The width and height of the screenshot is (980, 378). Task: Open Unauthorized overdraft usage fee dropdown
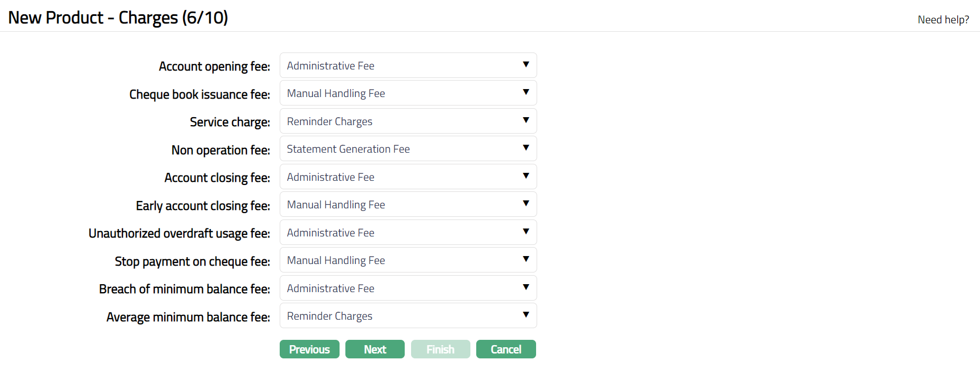tap(408, 233)
